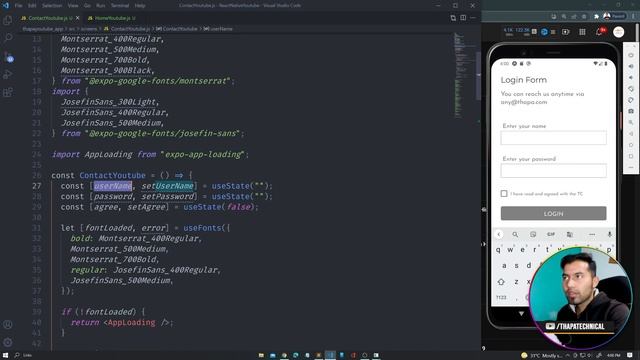Click the Enter your password input field
The height and width of the screenshot is (360, 640).
pos(553,171)
